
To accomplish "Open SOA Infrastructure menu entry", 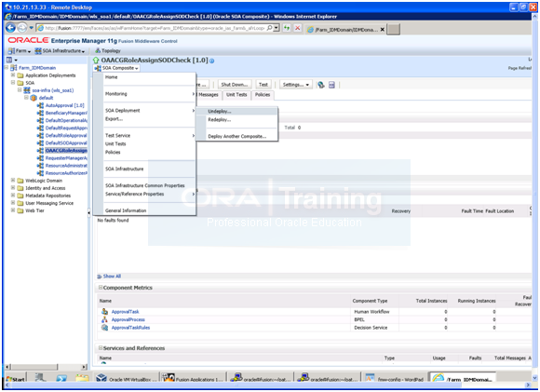I will (x=125, y=169).
